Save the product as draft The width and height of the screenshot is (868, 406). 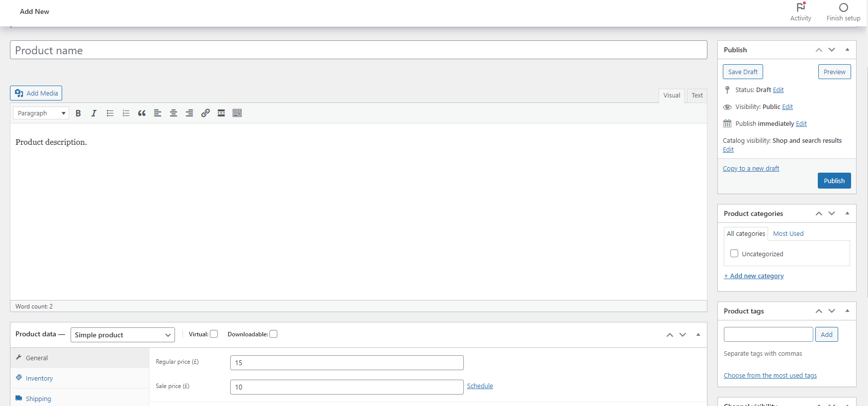click(x=743, y=72)
